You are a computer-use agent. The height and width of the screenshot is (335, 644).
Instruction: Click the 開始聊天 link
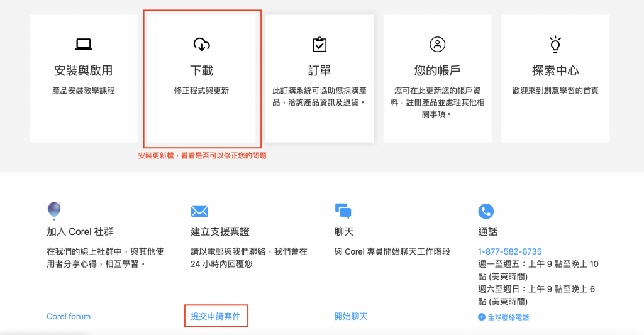tap(351, 317)
